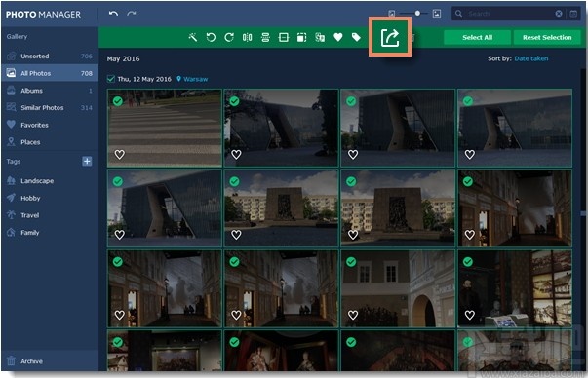Click the '708' count beside All Photos
This screenshot has width=588, height=378.
(x=87, y=73)
